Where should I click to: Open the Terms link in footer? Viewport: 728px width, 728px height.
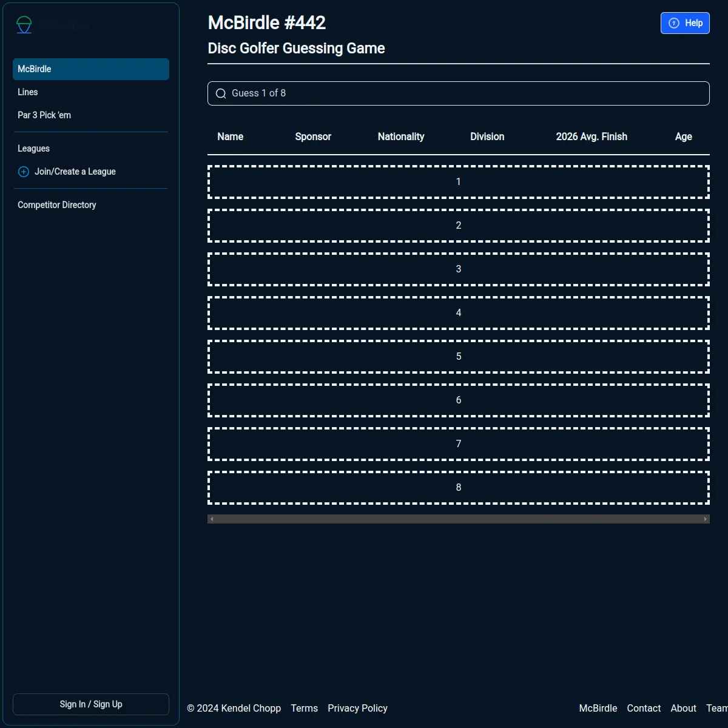point(305,709)
